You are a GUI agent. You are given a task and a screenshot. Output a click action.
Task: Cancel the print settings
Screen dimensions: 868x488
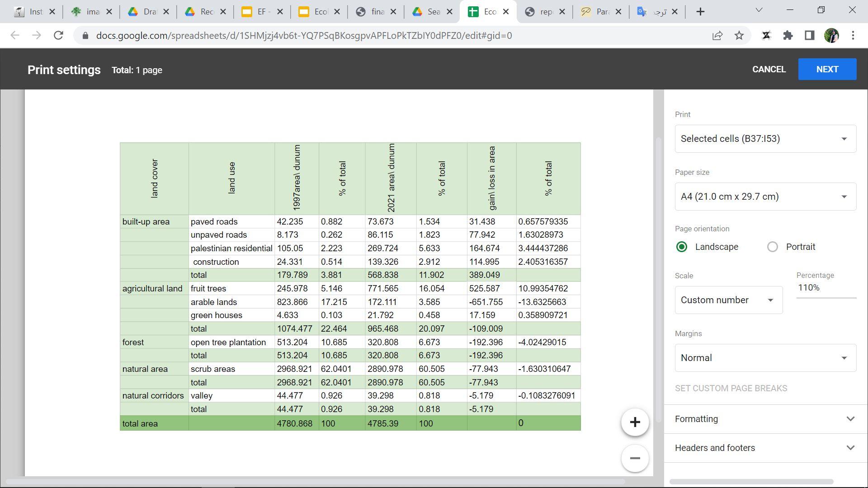point(769,69)
